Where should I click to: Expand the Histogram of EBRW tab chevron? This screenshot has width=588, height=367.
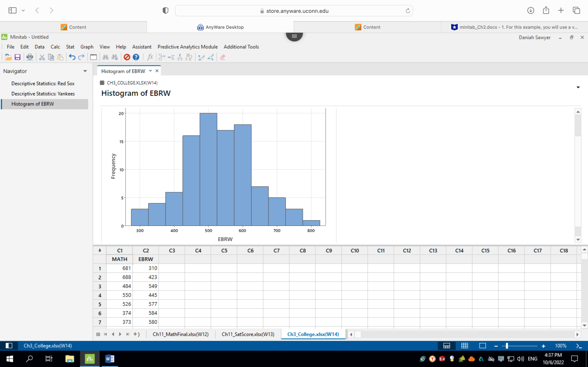[x=150, y=71]
